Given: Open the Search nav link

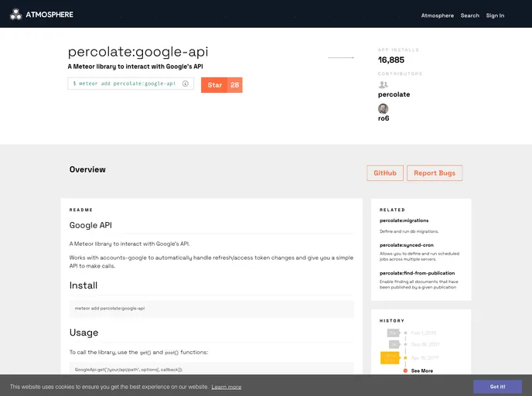Looking at the screenshot, I should (x=470, y=15).
